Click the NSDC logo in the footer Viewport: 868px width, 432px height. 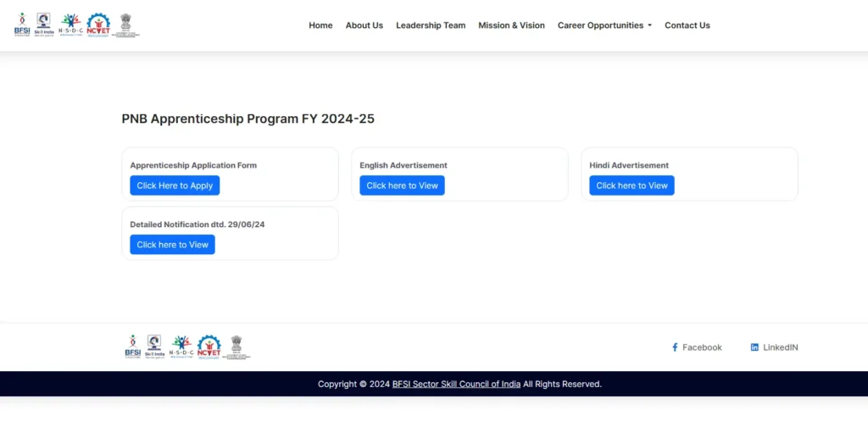(x=181, y=346)
